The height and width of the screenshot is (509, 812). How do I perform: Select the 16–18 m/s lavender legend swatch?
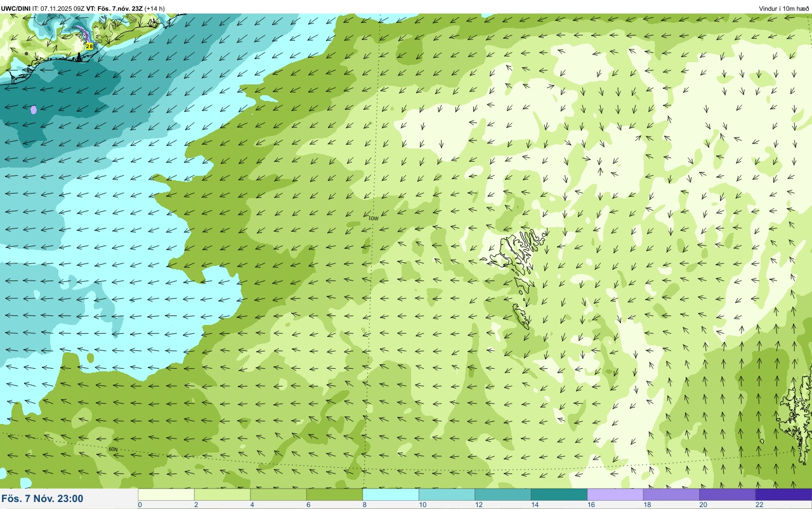615,494
